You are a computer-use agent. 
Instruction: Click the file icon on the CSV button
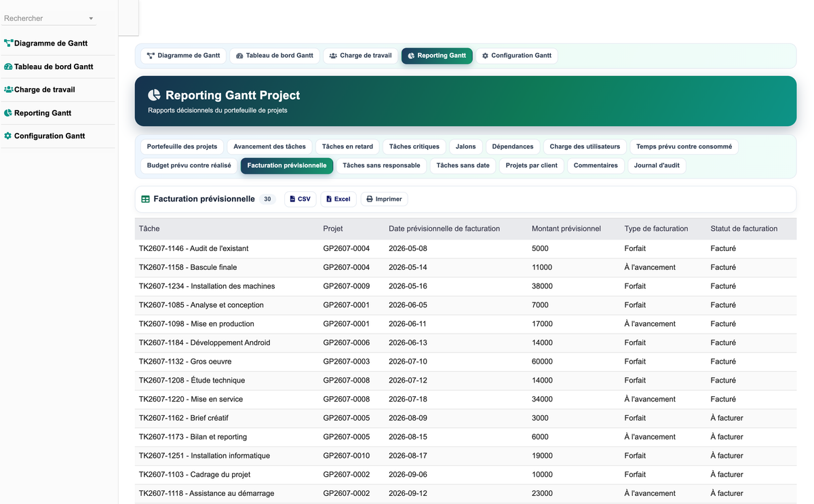(x=292, y=199)
